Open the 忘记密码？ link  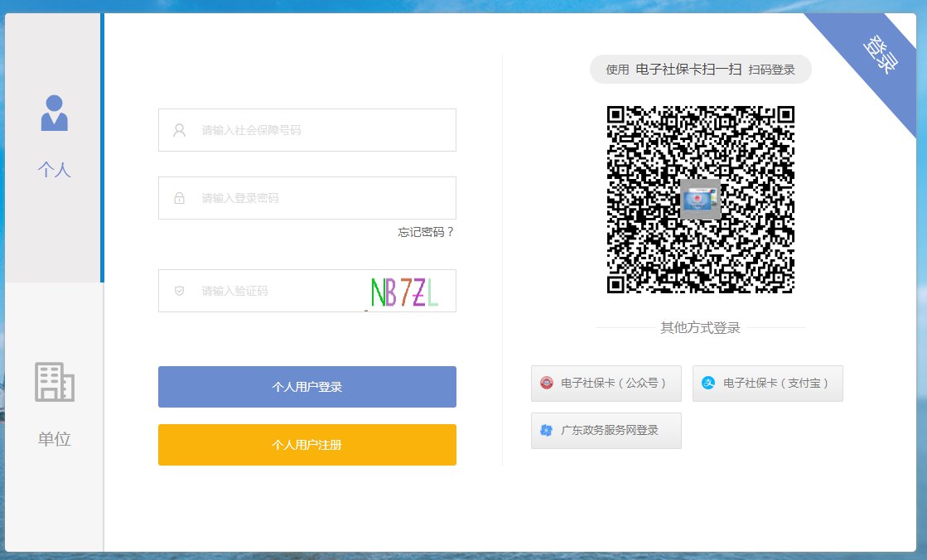pyautogui.click(x=426, y=232)
